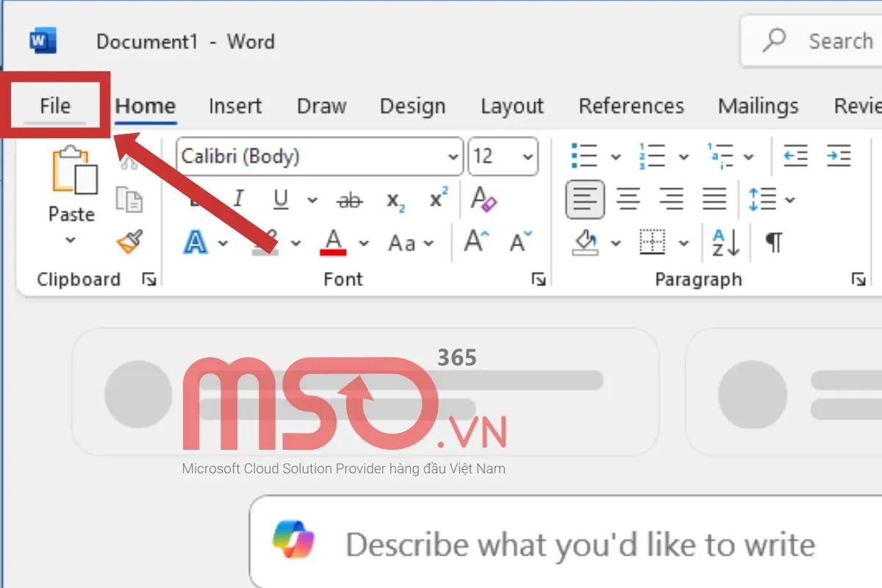Switch to the Mailings tab
The width and height of the screenshot is (882, 588).
758,107
